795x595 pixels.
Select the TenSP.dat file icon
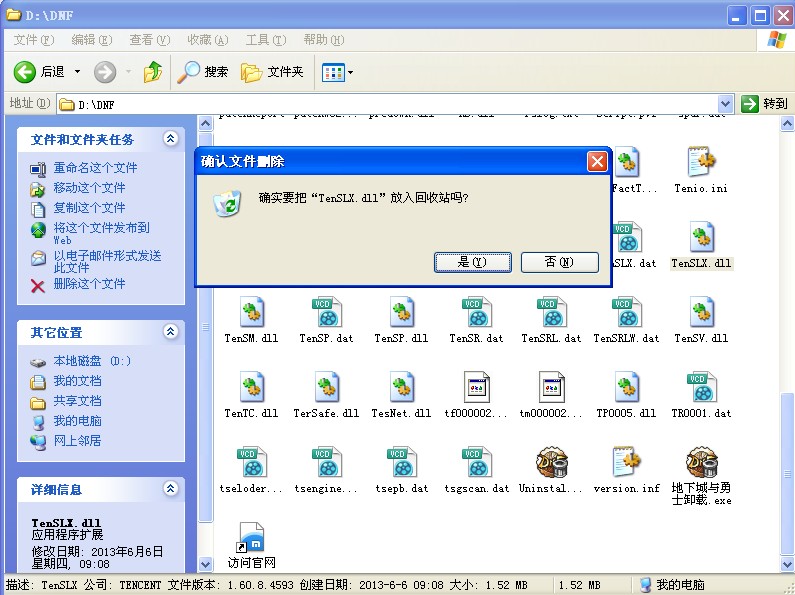(x=326, y=313)
